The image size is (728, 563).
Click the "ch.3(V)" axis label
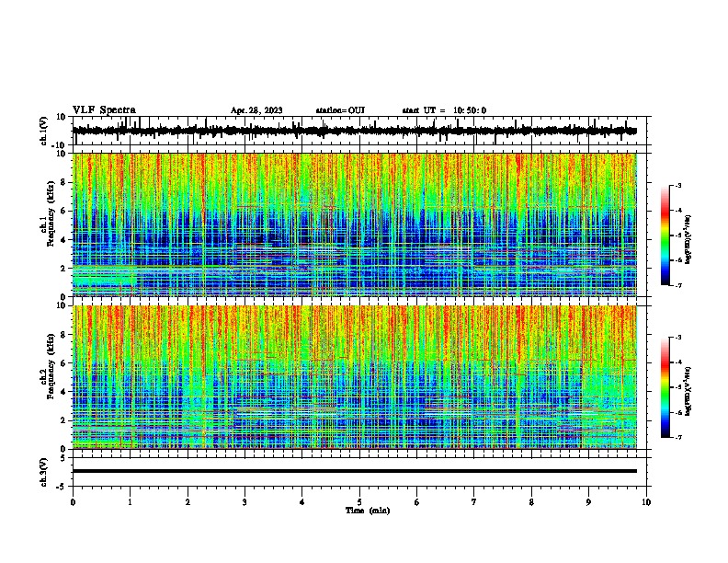point(44,472)
